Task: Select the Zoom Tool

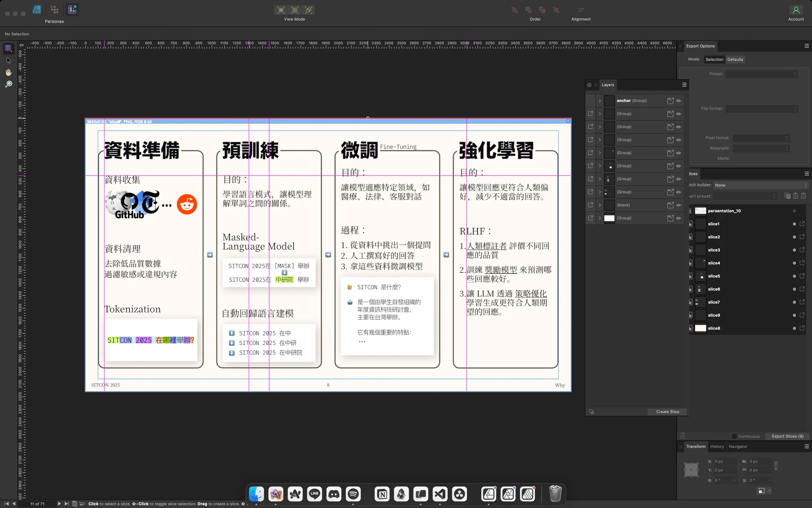Action: click(x=8, y=83)
